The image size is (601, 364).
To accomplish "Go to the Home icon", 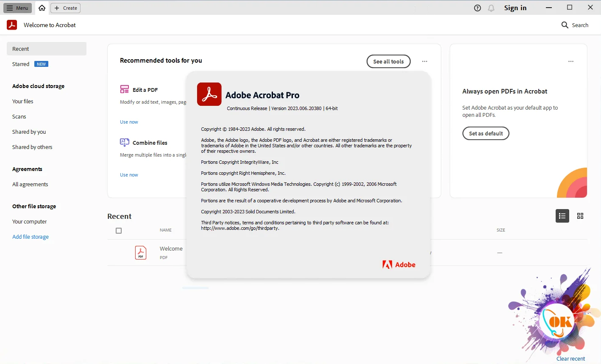I will 42,8.
